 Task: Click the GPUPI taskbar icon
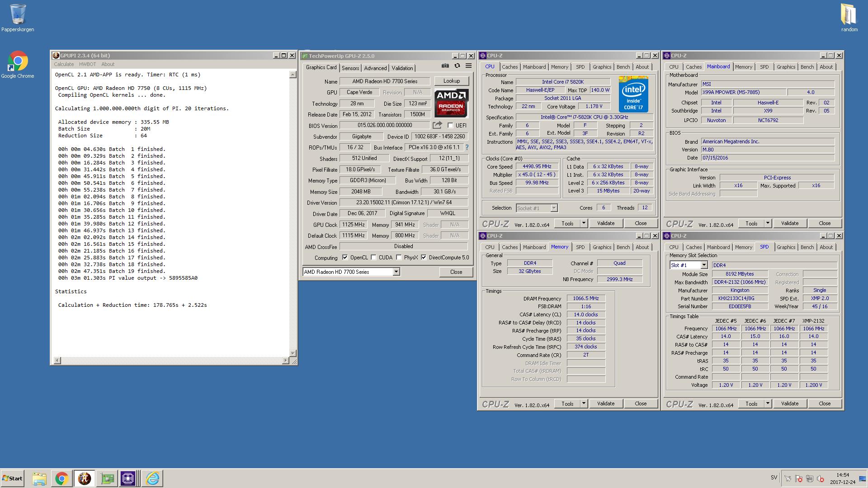pyautogui.click(x=84, y=479)
